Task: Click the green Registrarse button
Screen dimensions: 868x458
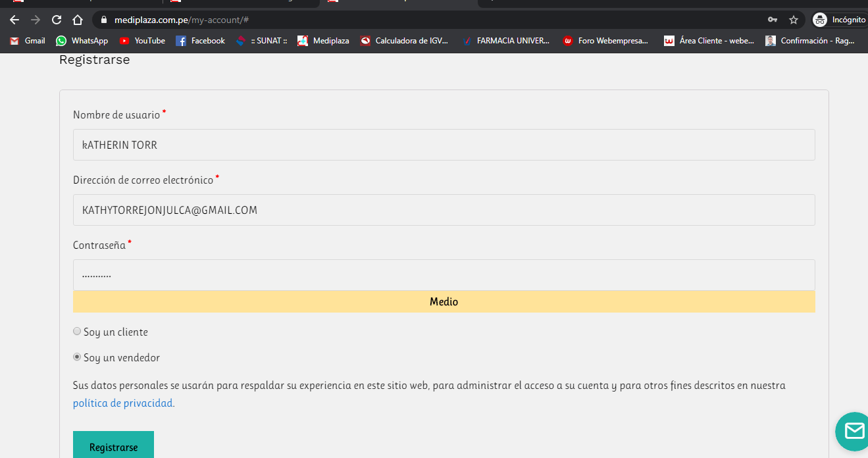Action: (x=113, y=445)
